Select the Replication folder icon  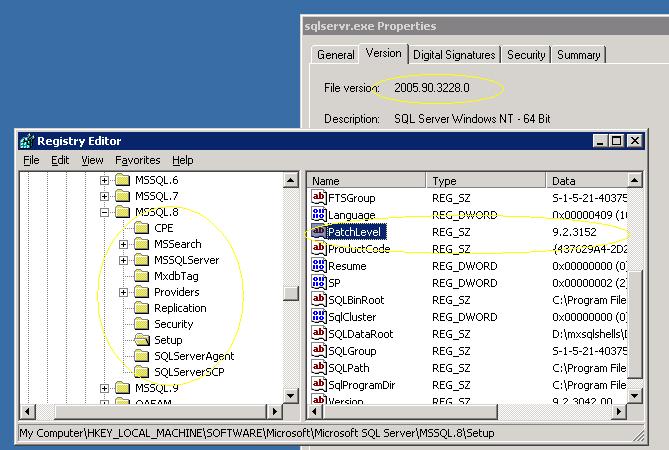click(x=142, y=308)
